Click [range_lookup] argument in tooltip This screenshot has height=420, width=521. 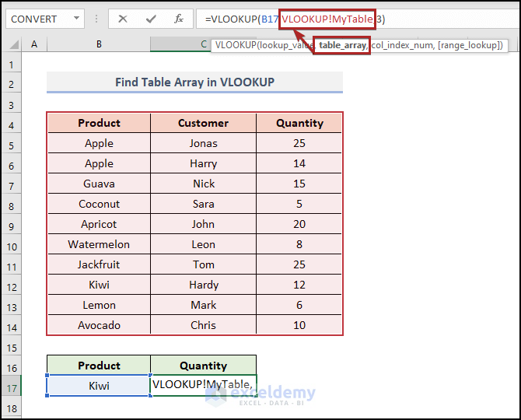coord(470,45)
